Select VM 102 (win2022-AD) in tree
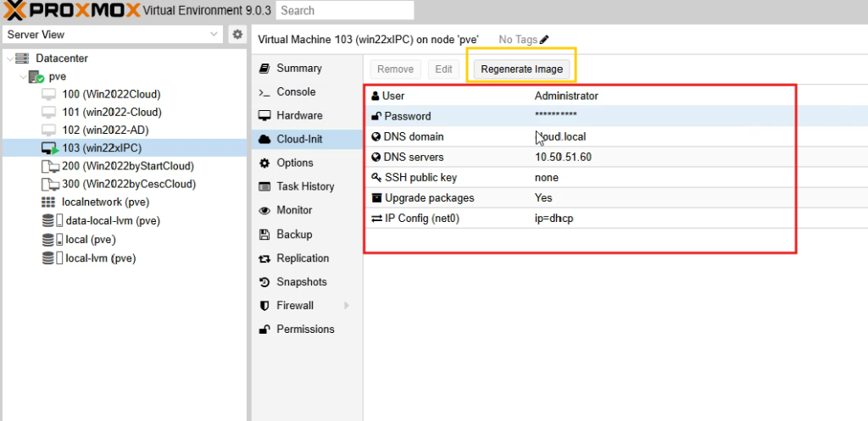This screenshot has height=421, width=868. pyautogui.click(x=111, y=130)
